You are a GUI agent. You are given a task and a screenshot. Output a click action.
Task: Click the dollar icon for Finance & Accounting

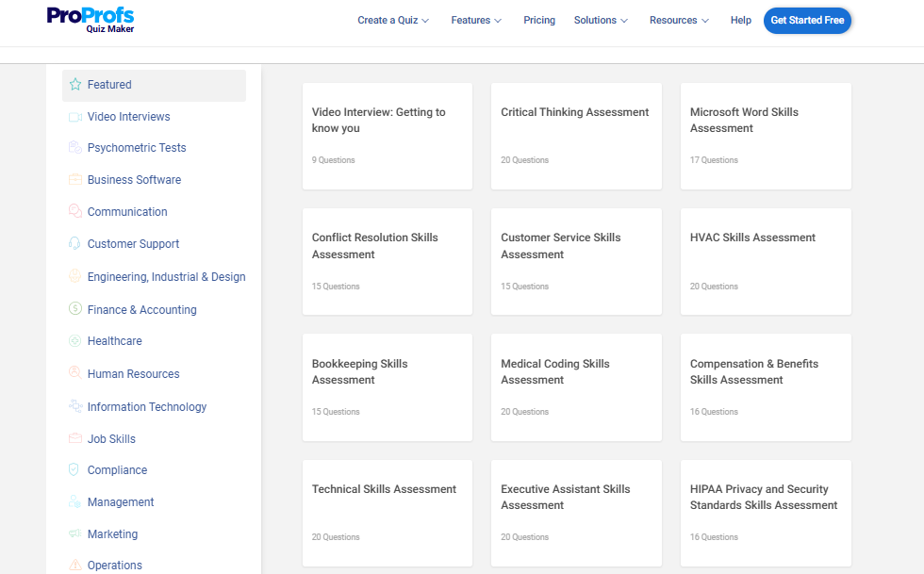coord(75,309)
